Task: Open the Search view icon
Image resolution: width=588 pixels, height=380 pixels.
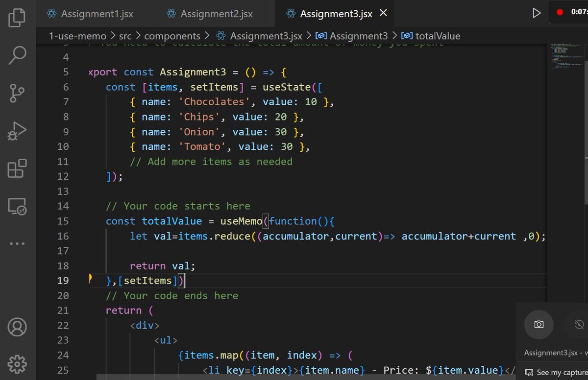Action: click(17, 55)
